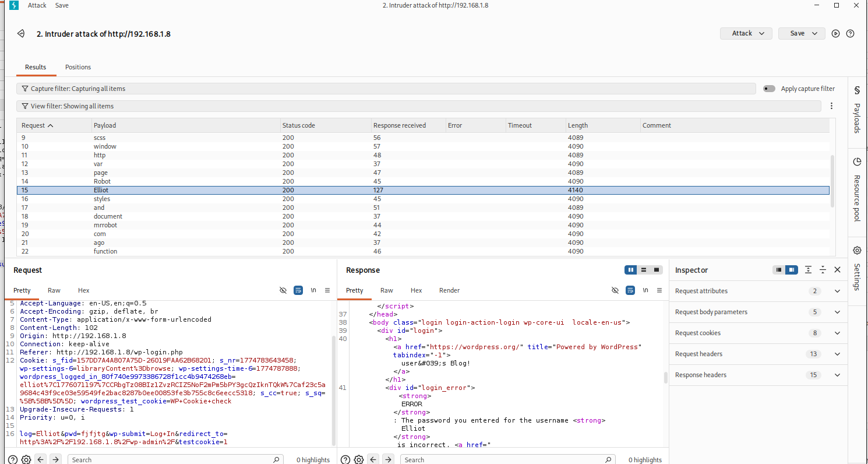Screen dimensions: 868x464
Task: Click the Request editor vertical scrollbar
Action: point(334,391)
